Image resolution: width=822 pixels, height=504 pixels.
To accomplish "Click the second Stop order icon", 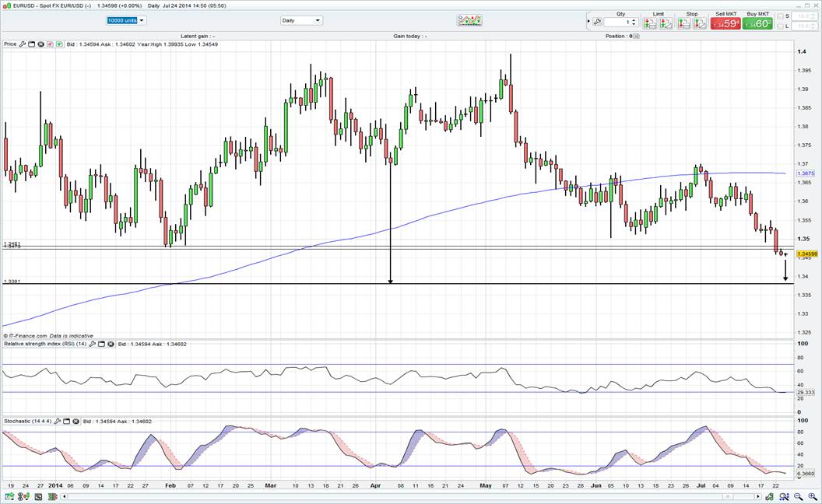I will tap(698, 23).
